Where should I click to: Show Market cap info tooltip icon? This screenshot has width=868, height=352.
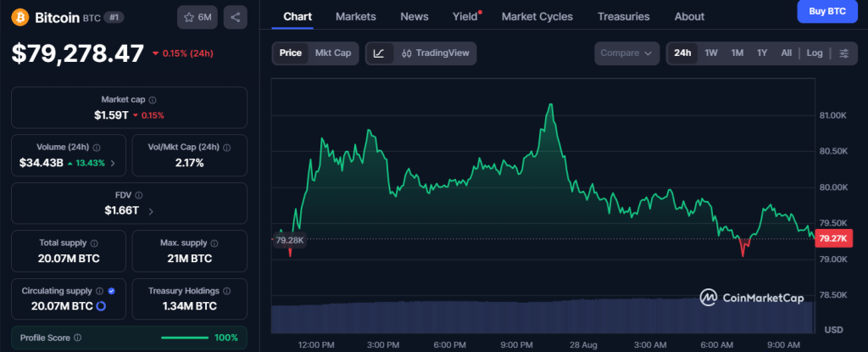point(153,100)
